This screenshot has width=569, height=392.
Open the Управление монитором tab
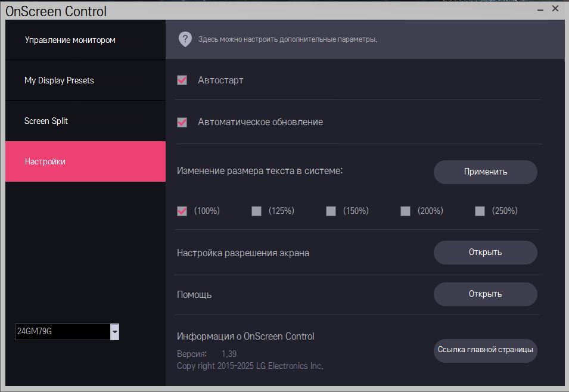(85, 40)
